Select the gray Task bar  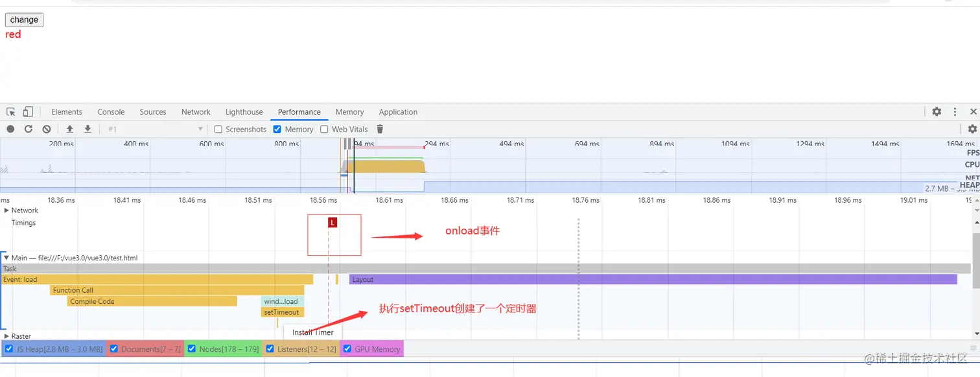click(485, 268)
